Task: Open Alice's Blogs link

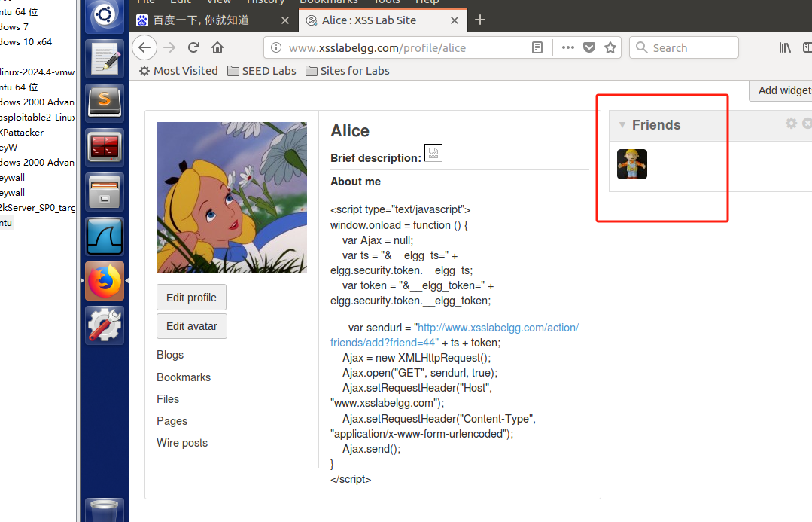Action: click(x=170, y=355)
